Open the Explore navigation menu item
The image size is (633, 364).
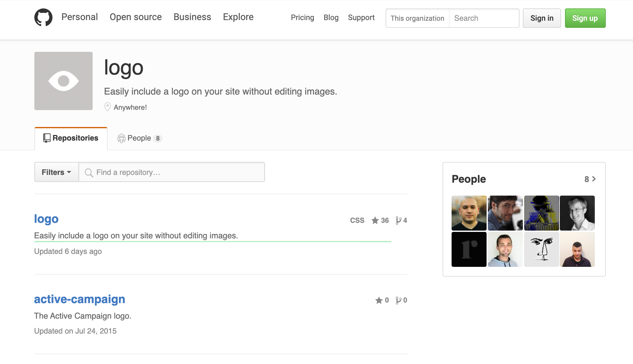(x=238, y=17)
